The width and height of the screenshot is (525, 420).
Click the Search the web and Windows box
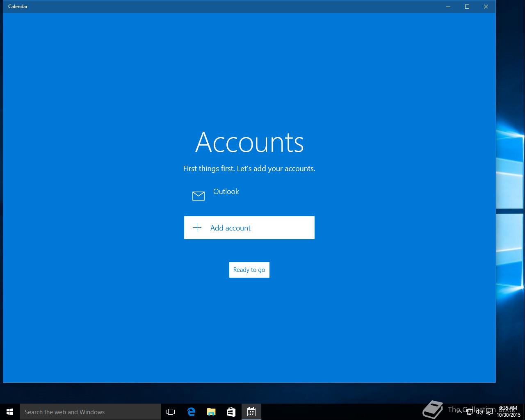[x=90, y=412]
